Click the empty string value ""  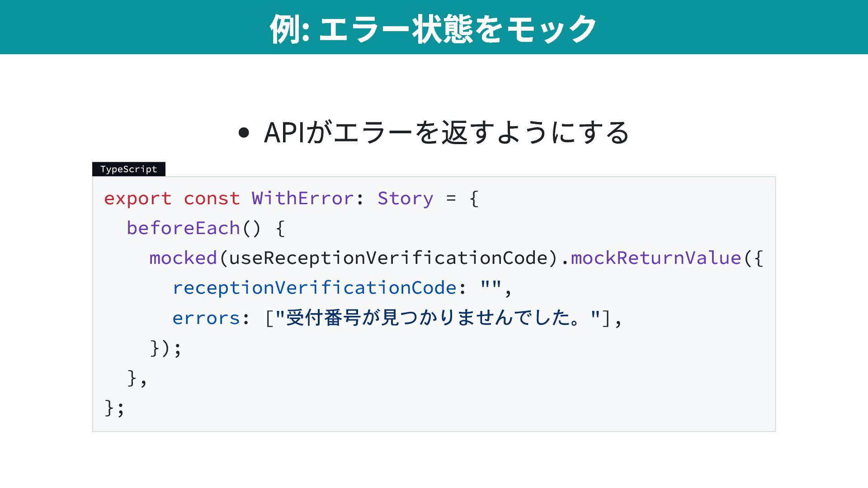[491, 286]
